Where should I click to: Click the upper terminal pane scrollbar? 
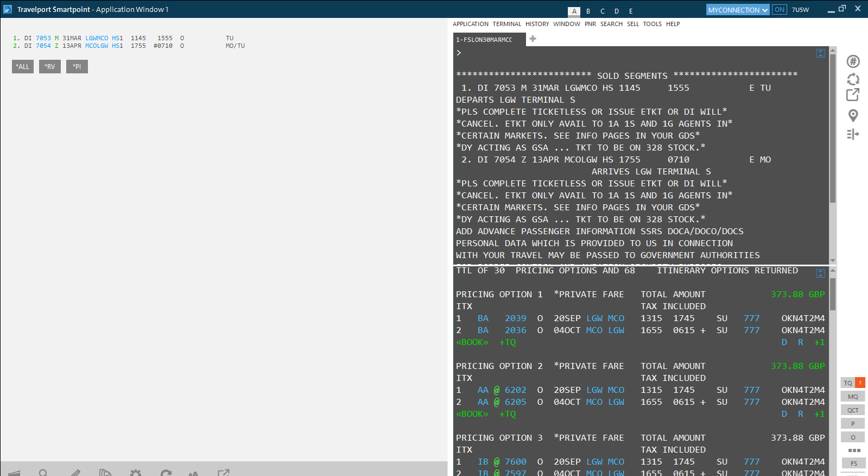pyautogui.click(x=833, y=129)
